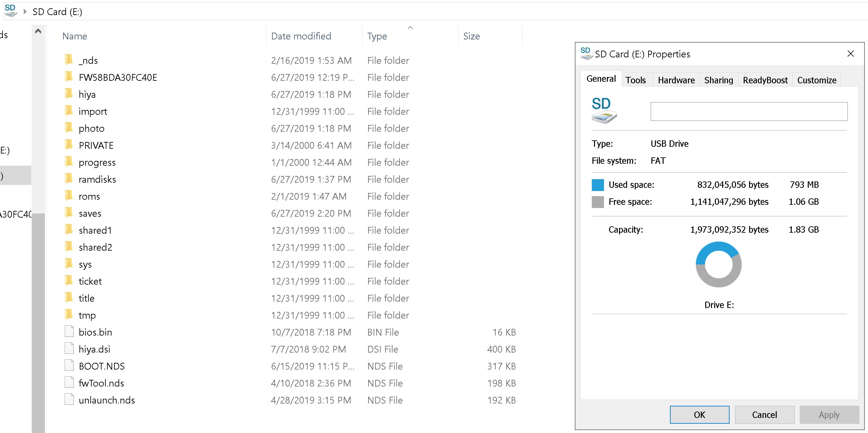Select the BOOT.NDS file name
This screenshot has height=433, width=868.
[102, 366]
